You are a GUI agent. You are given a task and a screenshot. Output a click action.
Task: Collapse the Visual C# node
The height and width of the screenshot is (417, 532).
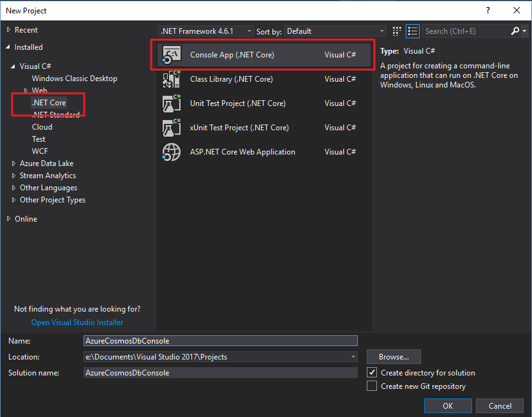click(13, 66)
